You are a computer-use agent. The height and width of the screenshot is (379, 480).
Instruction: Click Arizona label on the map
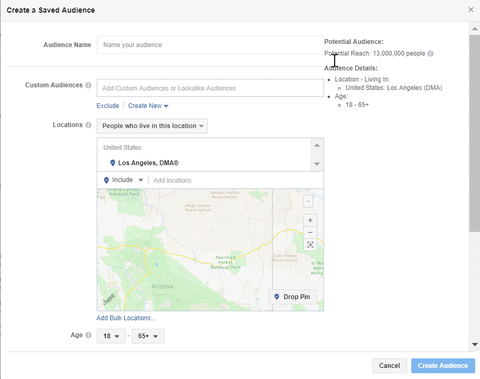162,286
